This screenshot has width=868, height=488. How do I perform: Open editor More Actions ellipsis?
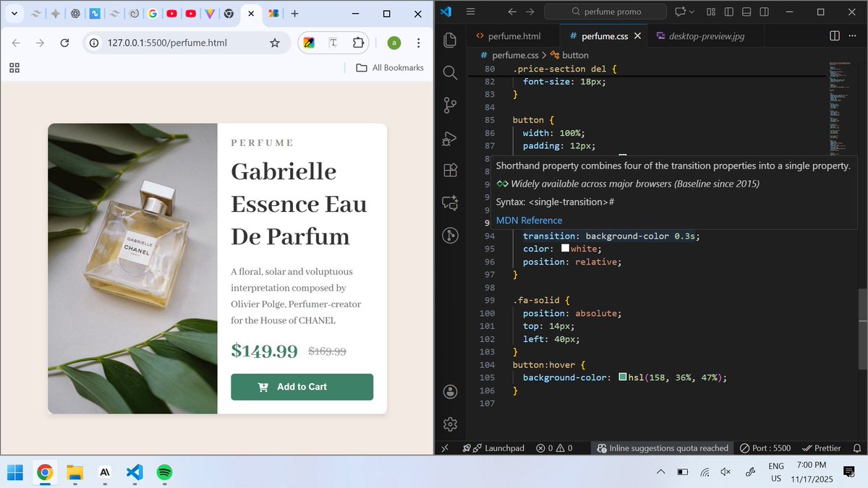854,35
